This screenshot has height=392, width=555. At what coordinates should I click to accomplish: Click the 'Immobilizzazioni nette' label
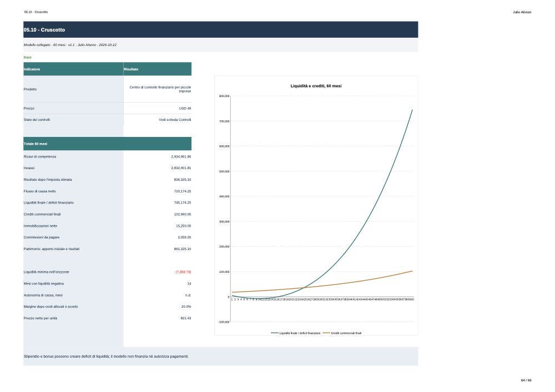tap(41, 226)
